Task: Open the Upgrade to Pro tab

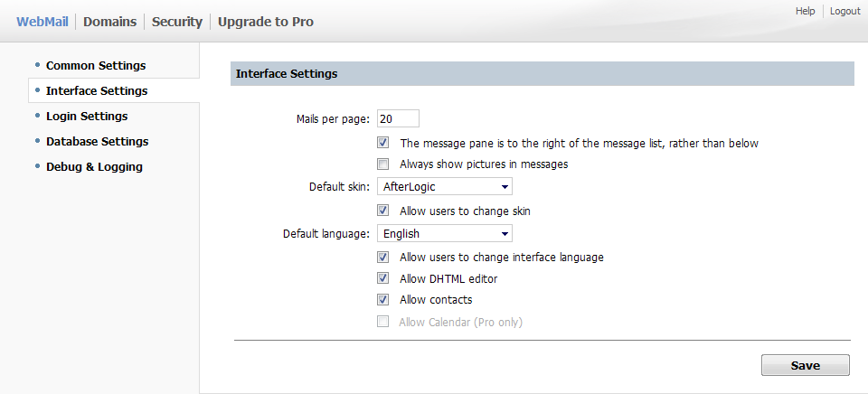Action: click(x=266, y=22)
